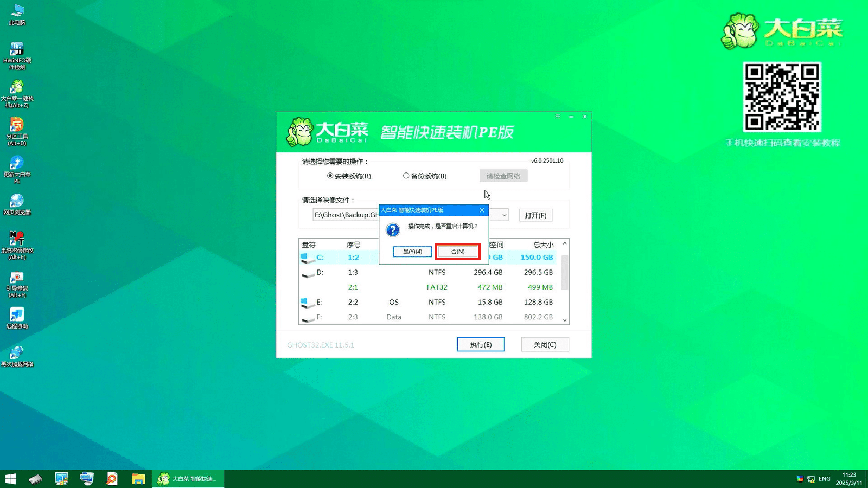Click the partition list scroll-down arrow
Screen dimensions: 868x488
(x=565, y=320)
